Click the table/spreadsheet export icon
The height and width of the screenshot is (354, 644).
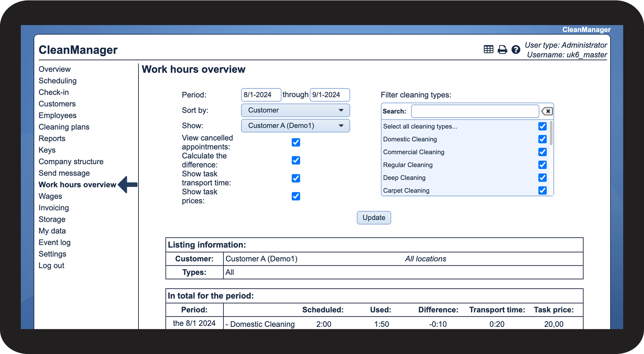pos(488,50)
